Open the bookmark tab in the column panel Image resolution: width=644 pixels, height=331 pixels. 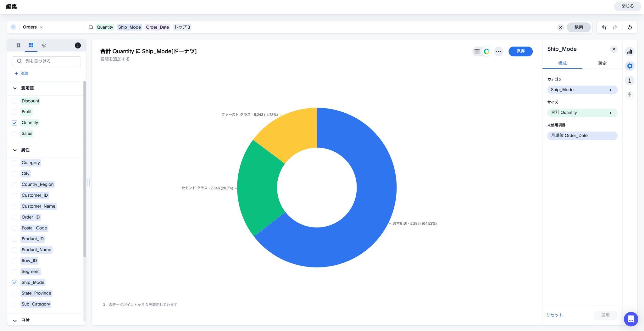pos(19,45)
